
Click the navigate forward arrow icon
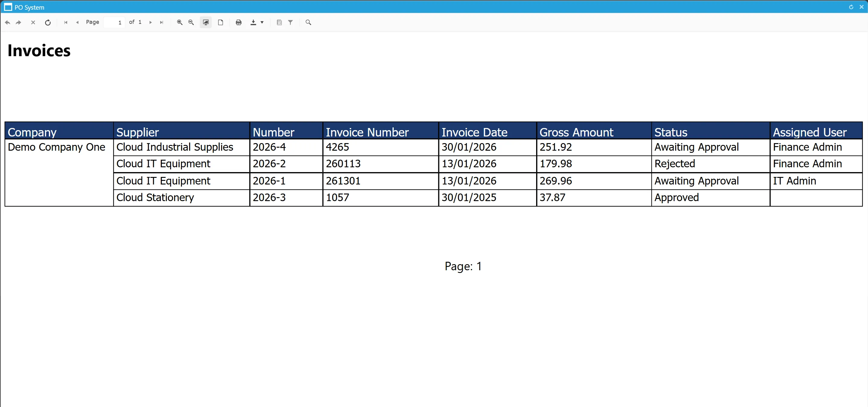point(18,22)
